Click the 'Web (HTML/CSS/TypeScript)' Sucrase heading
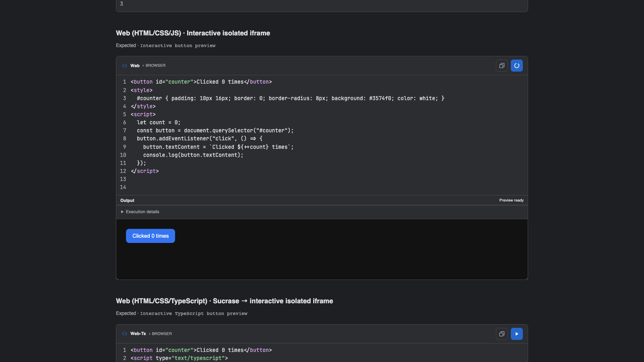Screen dimensions: 644x362 pyautogui.click(x=224, y=301)
